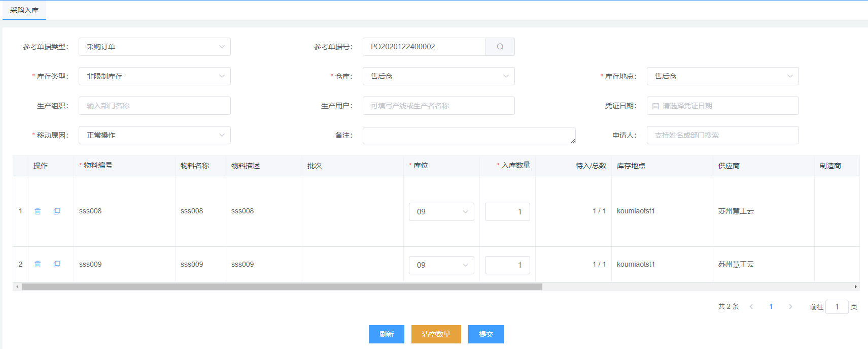The image size is (868, 349).
Task: Click the 刷新 button
Action: [x=386, y=334]
